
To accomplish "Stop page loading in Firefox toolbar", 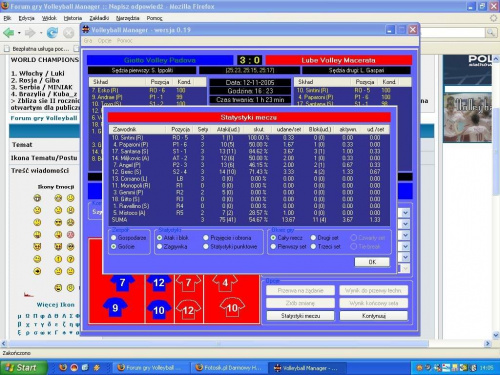I will (x=69, y=33).
